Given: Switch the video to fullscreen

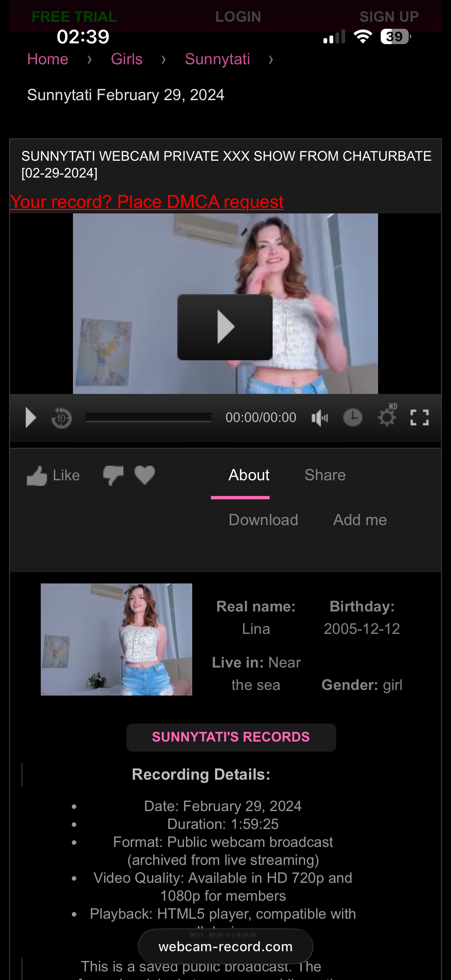Looking at the screenshot, I should pyautogui.click(x=420, y=417).
